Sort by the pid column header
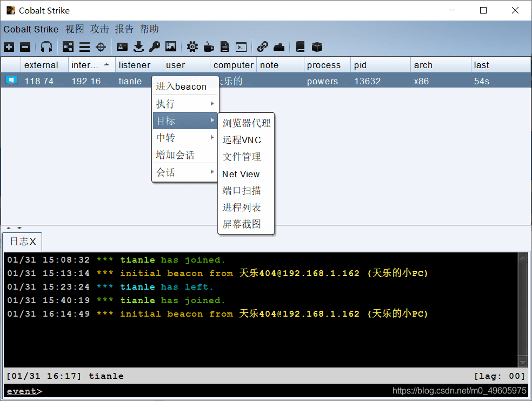 pyautogui.click(x=381, y=65)
